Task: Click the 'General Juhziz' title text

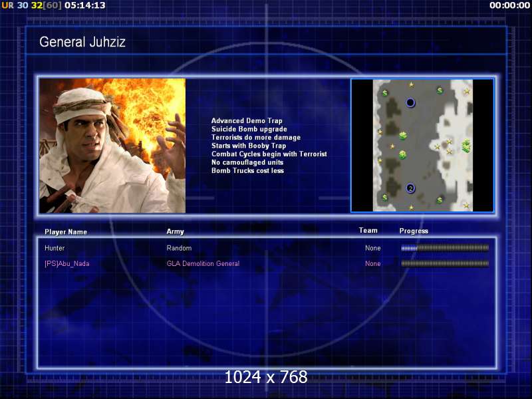Action: [x=82, y=42]
